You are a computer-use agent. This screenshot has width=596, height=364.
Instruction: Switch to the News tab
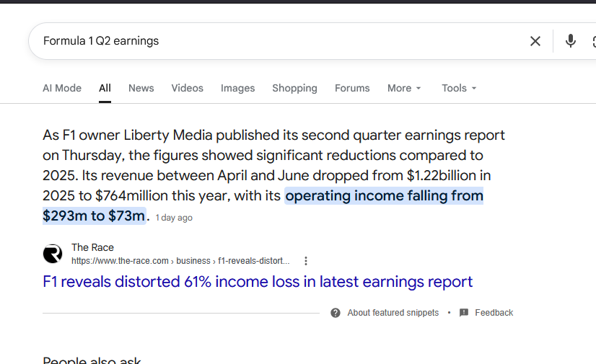(x=141, y=88)
